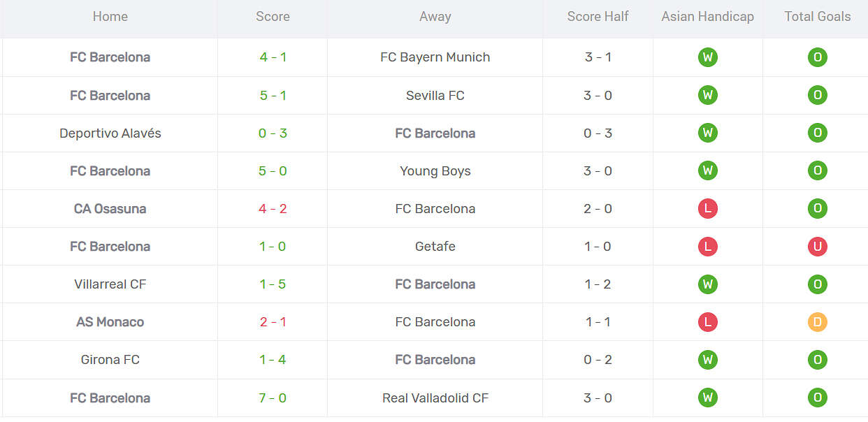Click the 4 - 2 score in Osasuna match

coord(273,208)
